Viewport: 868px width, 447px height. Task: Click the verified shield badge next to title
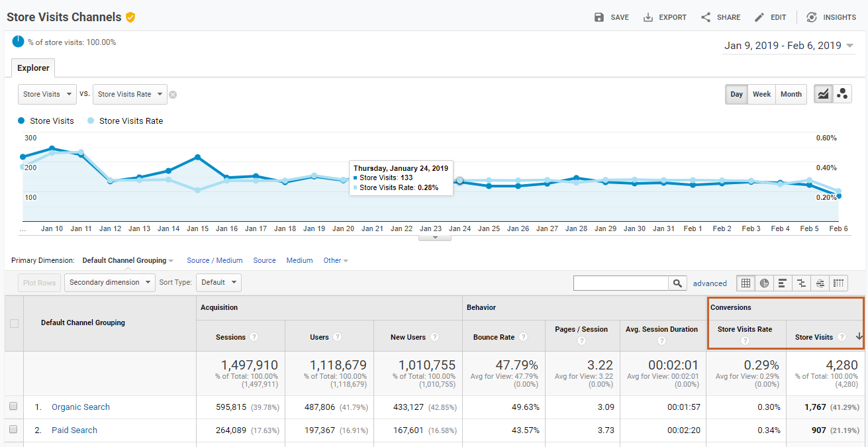(x=130, y=17)
